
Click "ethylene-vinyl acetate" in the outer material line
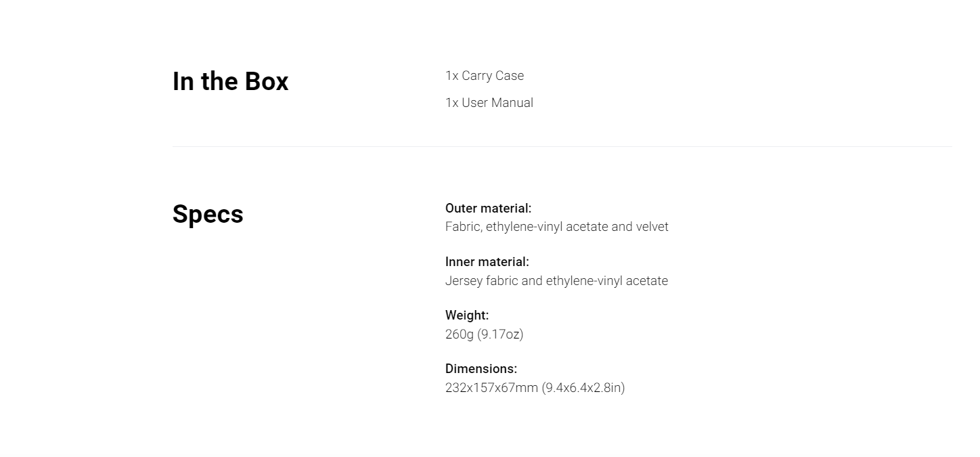pos(547,227)
